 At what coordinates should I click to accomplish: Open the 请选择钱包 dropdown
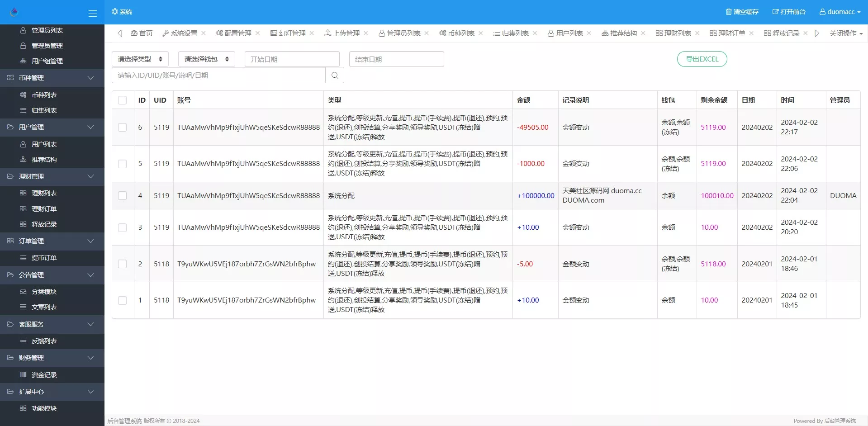(x=206, y=59)
